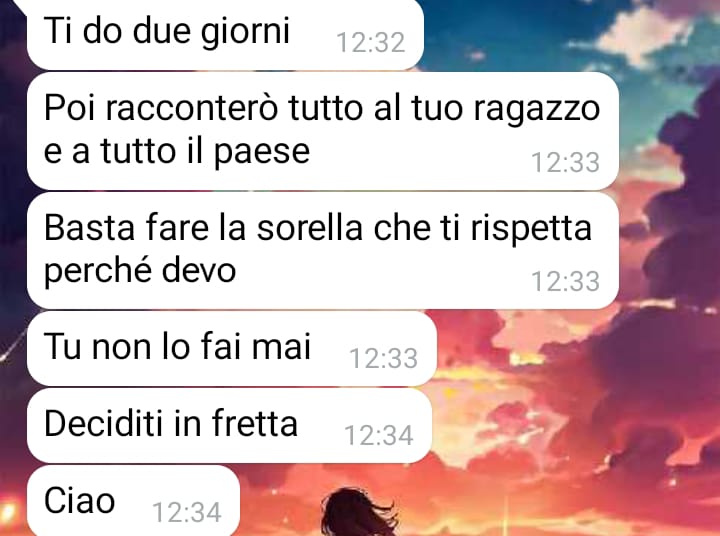Select the "Basta fare la sorella" message bubble

point(323,251)
